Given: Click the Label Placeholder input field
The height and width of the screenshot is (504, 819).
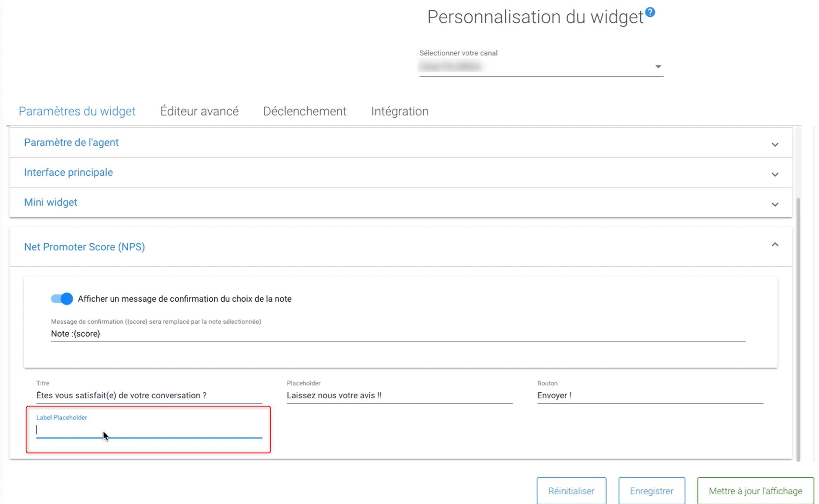Looking at the screenshot, I should pyautogui.click(x=149, y=430).
